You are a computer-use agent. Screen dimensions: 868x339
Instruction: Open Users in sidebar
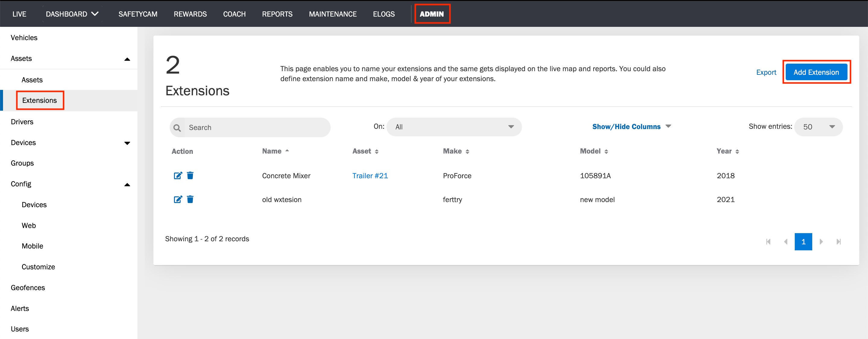pyautogui.click(x=20, y=329)
